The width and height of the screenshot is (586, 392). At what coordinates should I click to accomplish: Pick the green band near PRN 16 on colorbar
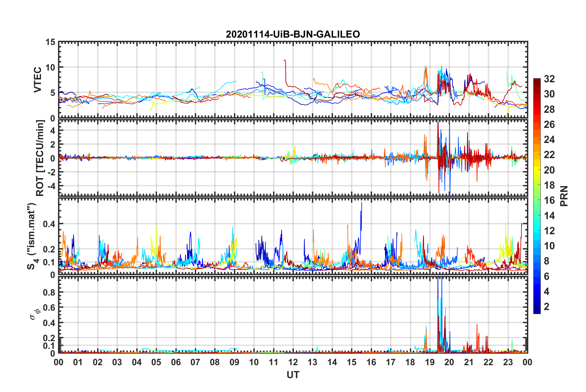[537, 200]
